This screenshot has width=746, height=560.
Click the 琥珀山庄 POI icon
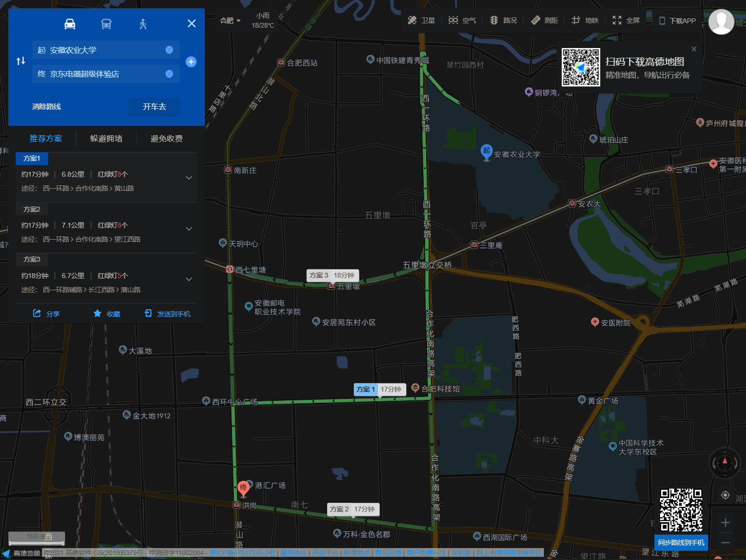(x=593, y=139)
